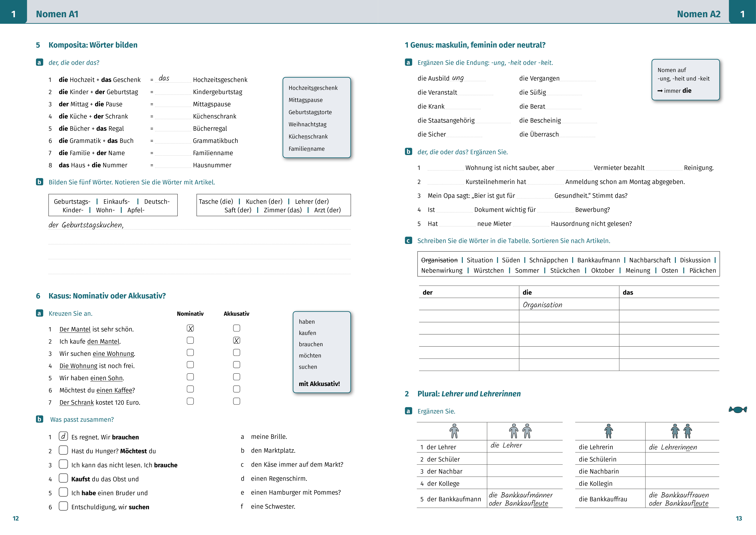
Task: Click the ending blank after 'die Überrasch'
Action: [x=577, y=134]
